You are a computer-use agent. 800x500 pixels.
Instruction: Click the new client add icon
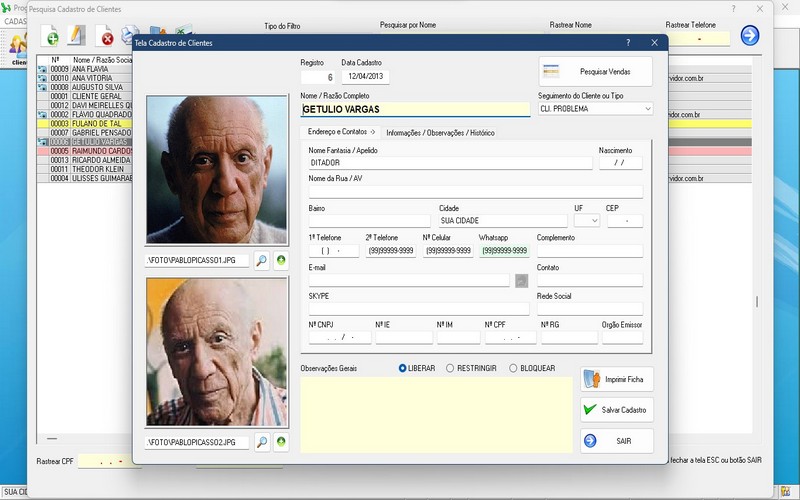50,38
